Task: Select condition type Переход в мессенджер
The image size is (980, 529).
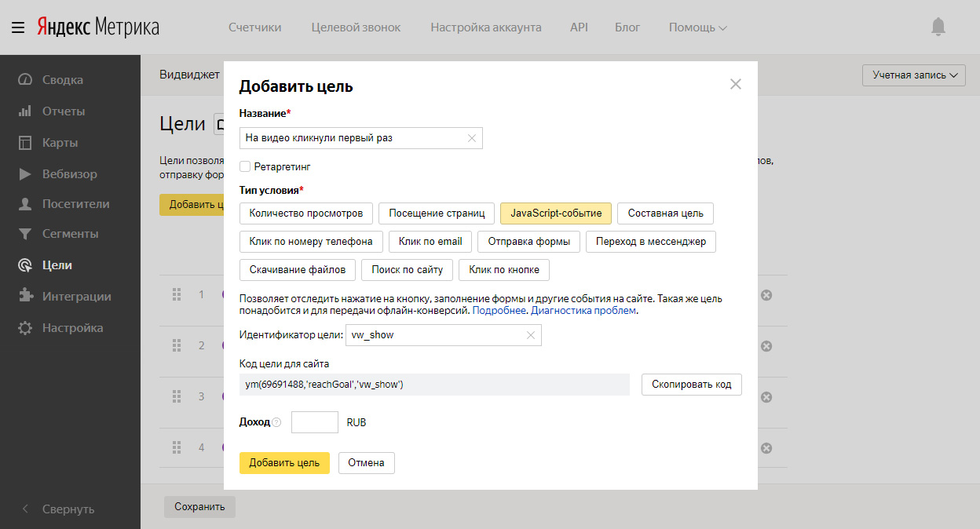Action: click(x=651, y=241)
